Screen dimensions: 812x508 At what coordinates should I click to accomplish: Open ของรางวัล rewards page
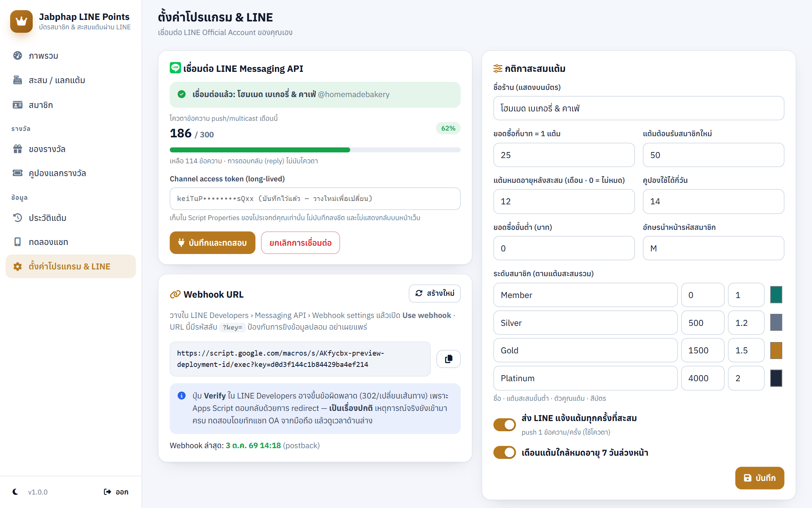(71, 149)
